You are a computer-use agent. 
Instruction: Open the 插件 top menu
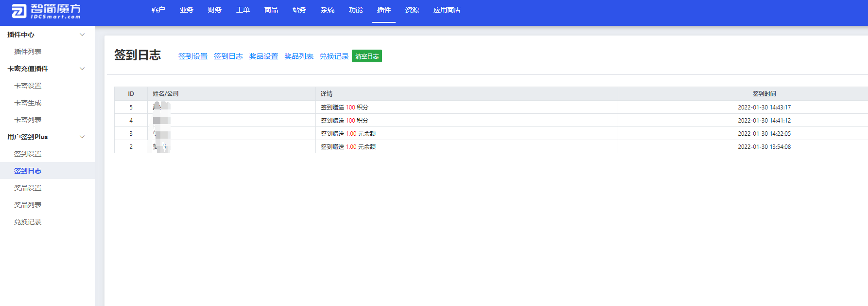click(383, 10)
